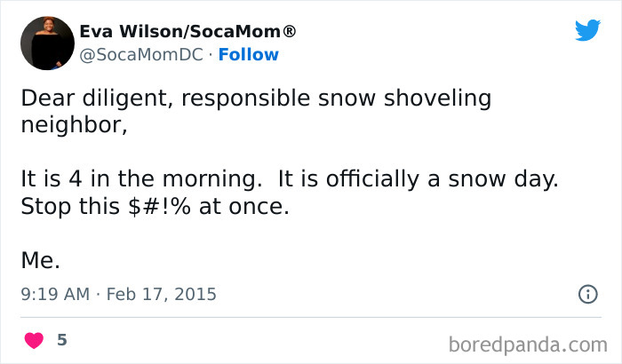
Task: Click the Feb 17, 2015 date
Action: pos(161,294)
